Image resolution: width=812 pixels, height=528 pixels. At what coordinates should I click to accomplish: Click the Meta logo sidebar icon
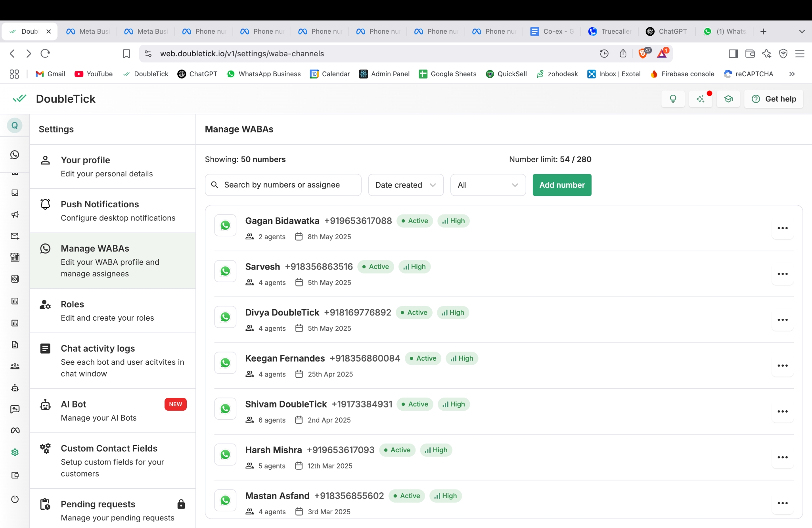pyautogui.click(x=15, y=430)
